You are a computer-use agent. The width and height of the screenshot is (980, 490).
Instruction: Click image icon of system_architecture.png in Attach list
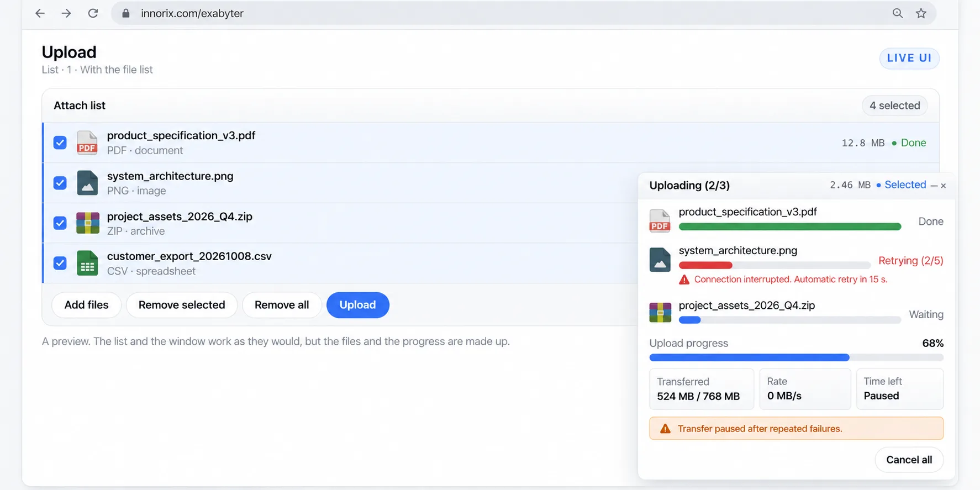pyautogui.click(x=87, y=183)
